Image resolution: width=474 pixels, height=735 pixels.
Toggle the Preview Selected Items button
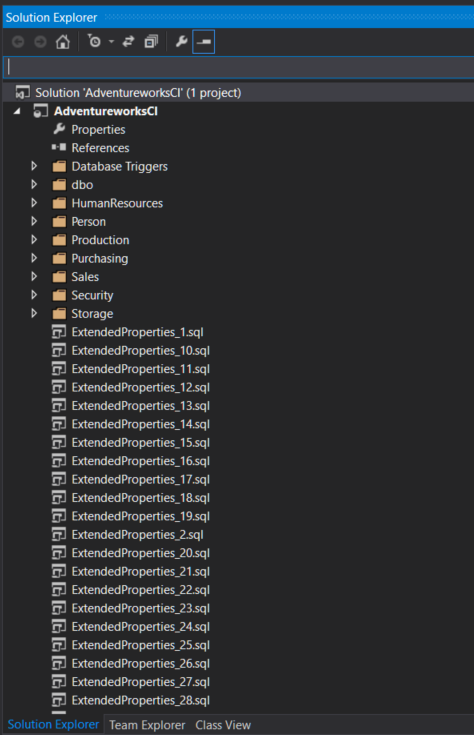(x=203, y=42)
